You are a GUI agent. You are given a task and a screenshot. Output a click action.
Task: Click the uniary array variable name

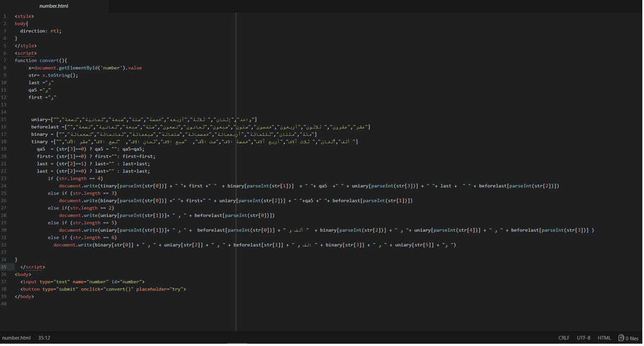(x=40, y=120)
